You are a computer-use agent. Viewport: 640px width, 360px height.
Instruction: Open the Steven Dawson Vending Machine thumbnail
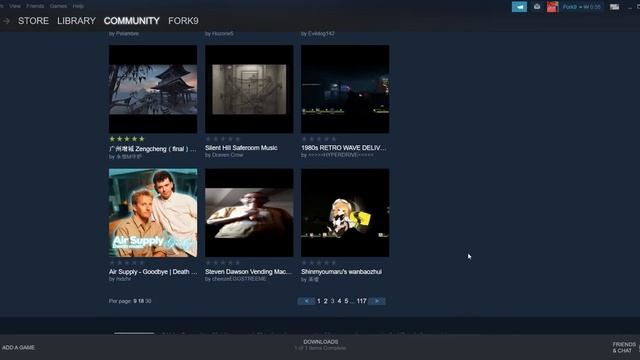[x=249, y=213]
